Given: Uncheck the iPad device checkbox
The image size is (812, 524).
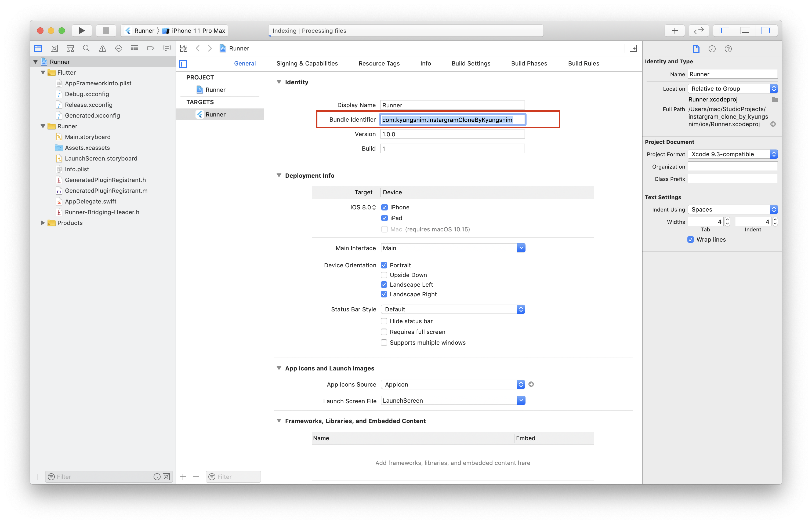Looking at the screenshot, I should (x=384, y=218).
